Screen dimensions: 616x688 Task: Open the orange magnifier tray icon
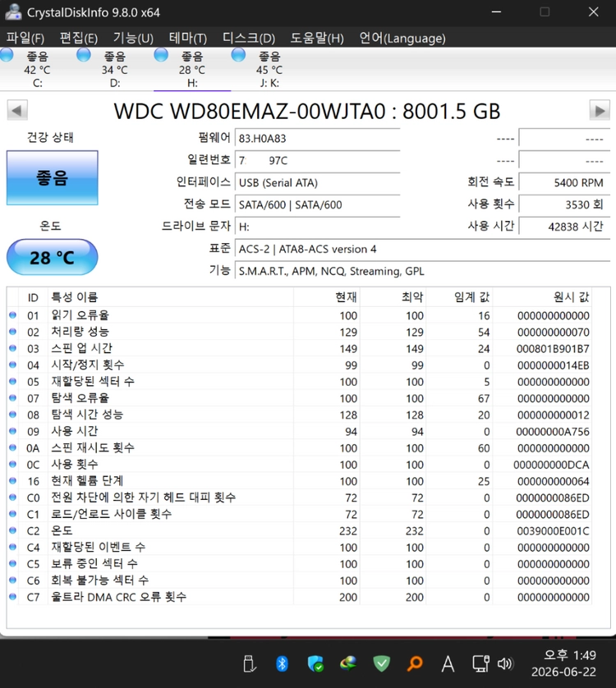415,663
